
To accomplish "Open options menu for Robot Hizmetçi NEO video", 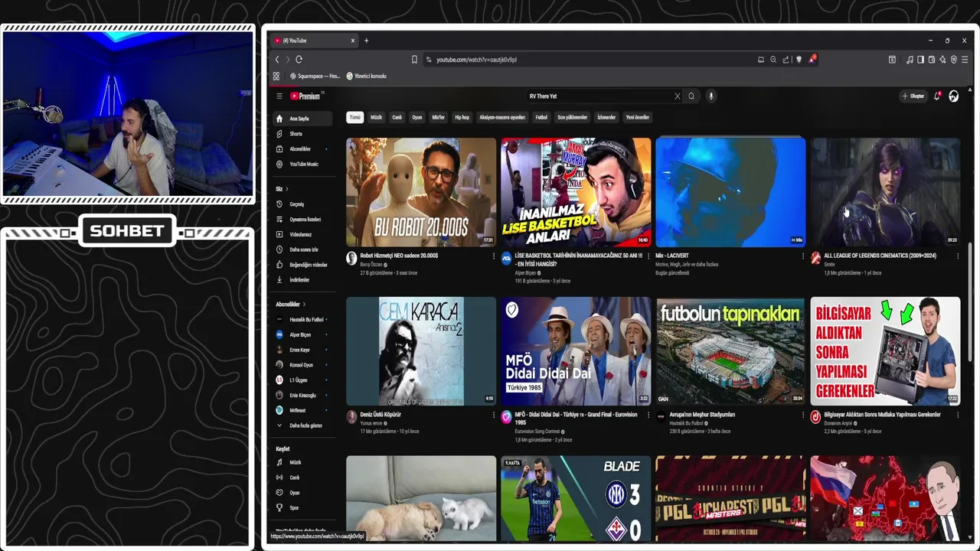I will pyautogui.click(x=493, y=256).
